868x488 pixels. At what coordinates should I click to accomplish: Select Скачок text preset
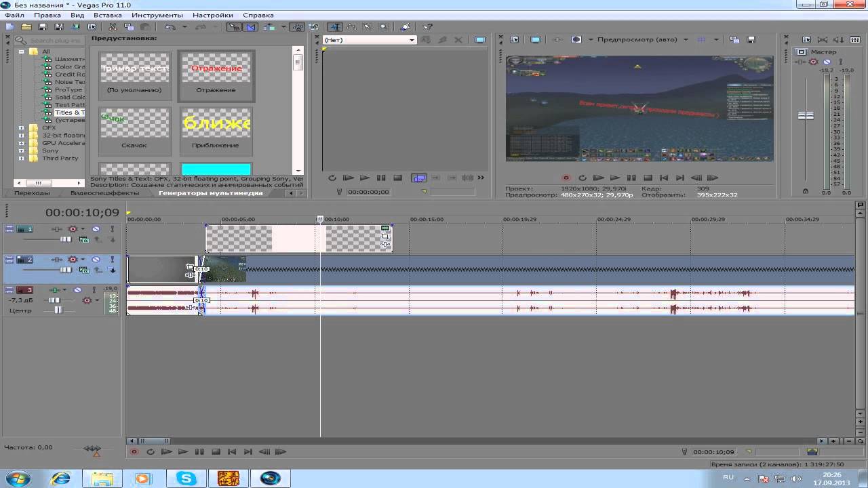(134, 130)
